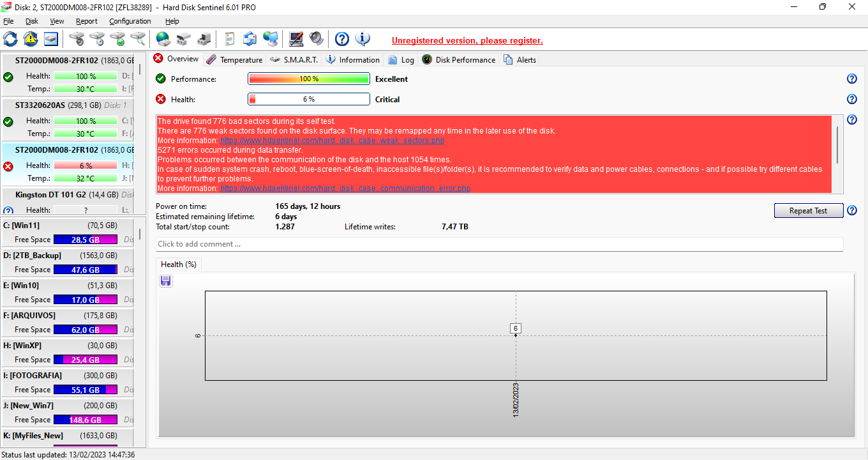This screenshot has width=868, height=460.
Task: Click the help icon beside the red message box
Action: click(851, 119)
